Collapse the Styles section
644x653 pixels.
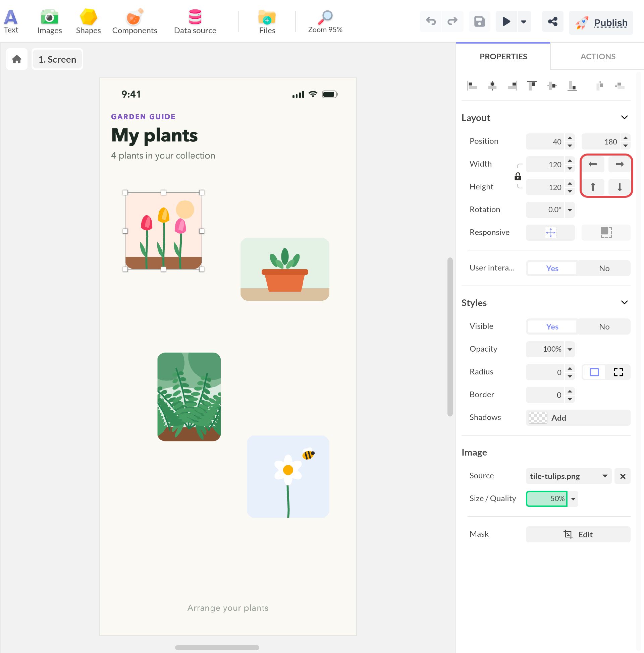[625, 302]
